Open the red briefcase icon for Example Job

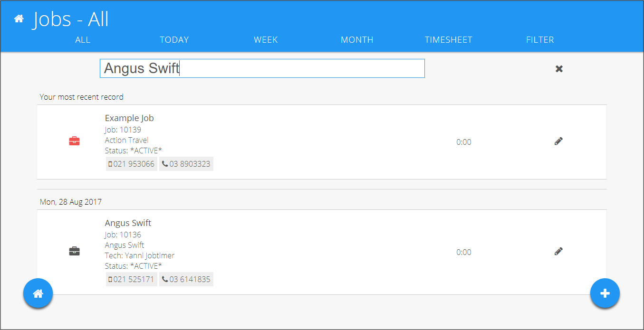point(74,141)
